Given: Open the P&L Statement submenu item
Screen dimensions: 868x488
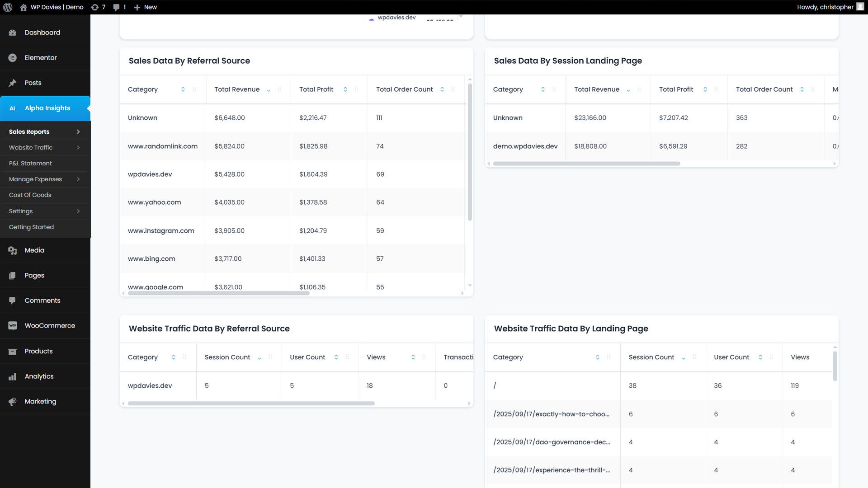Looking at the screenshot, I should (x=30, y=164).
